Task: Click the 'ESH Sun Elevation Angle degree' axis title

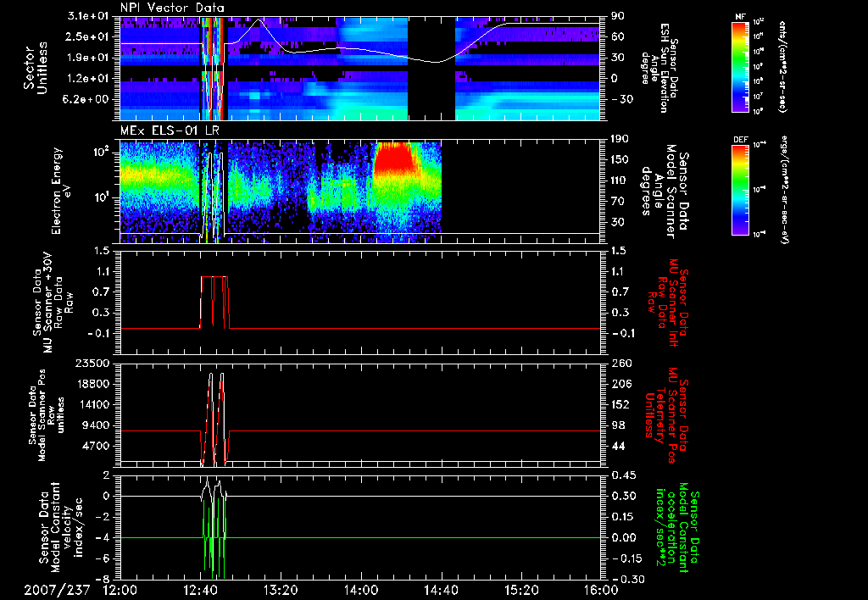Action: click(x=658, y=68)
